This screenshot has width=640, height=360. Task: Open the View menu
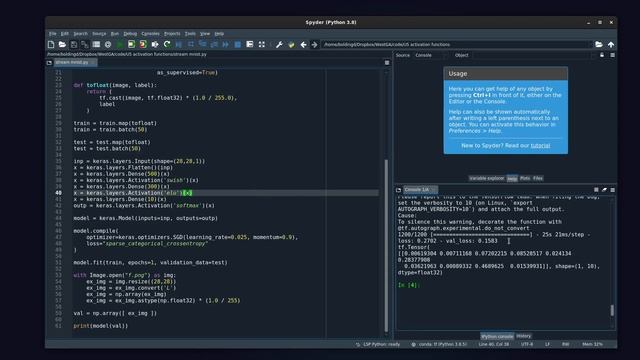pos(205,33)
